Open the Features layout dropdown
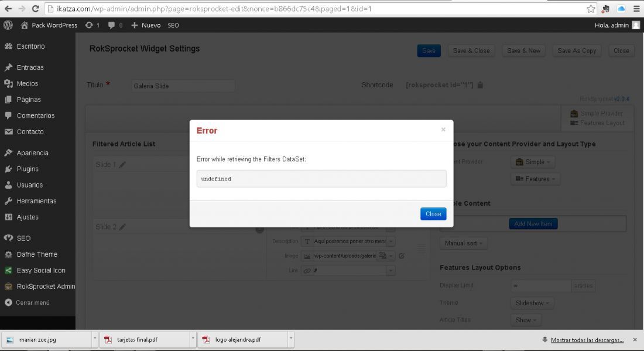Image resolution: width=644 pixels, height=351 pixels. 535,179
